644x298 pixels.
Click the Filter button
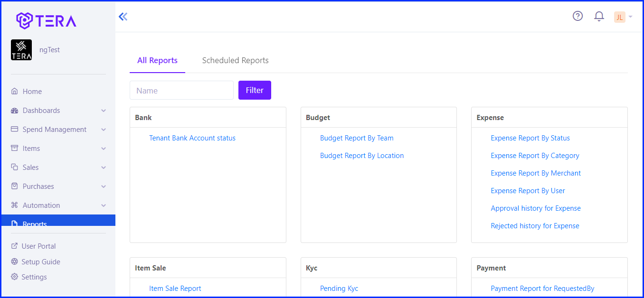pyautogui.click(x=255, y=90)
